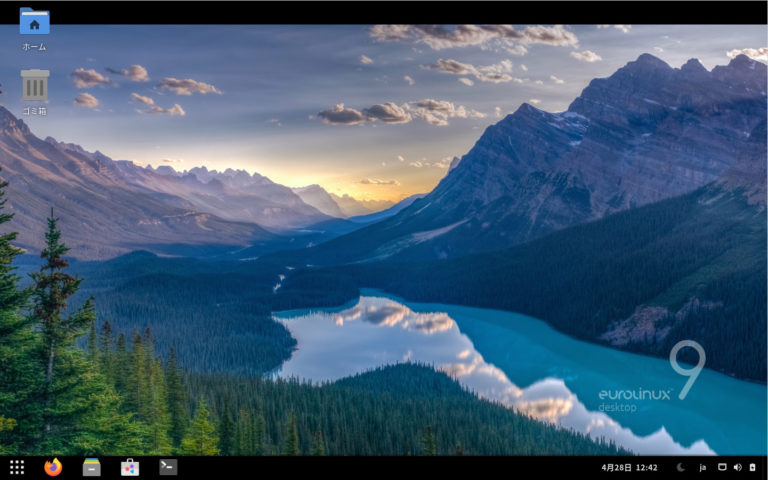The height and width of the screenshot is (480, 768).
Task: Launch the Files manager in the dock
Action: pos(91,467)
